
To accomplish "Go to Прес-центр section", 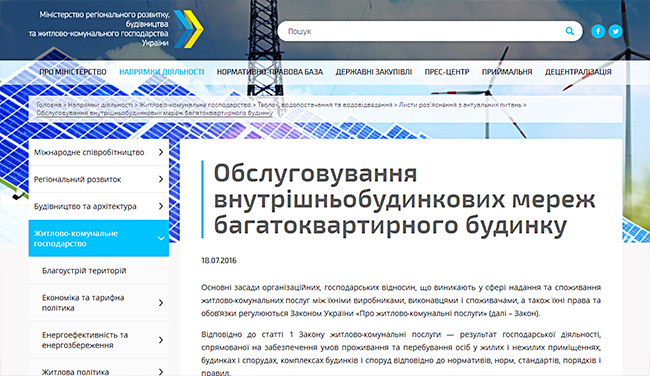I will 446,72.
